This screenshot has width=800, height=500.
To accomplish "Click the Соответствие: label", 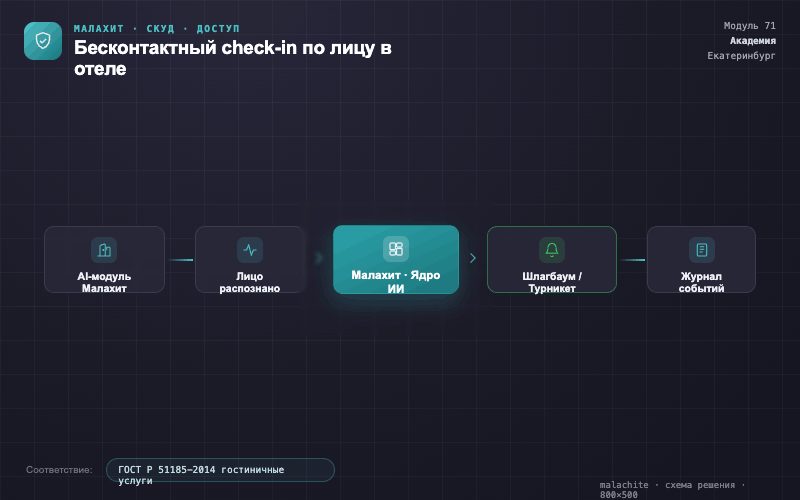I will pyautogui.click(x=59, y=470).
